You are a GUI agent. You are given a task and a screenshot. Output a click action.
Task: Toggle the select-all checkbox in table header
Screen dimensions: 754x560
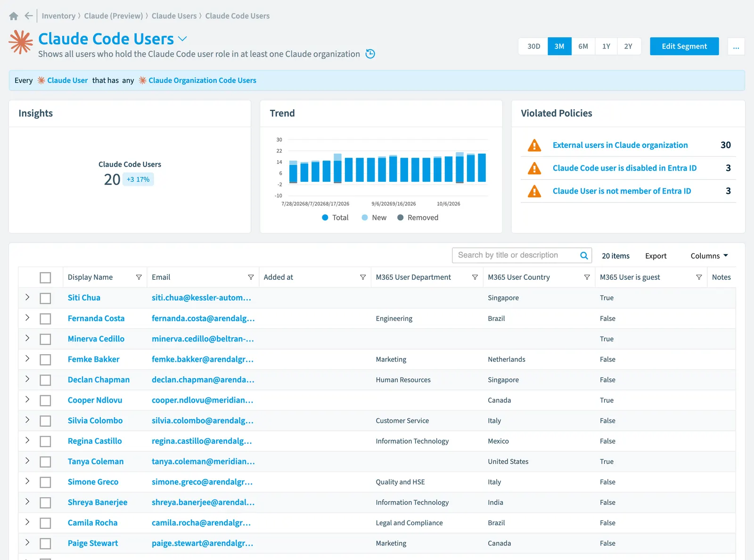(x=45, y=278)
